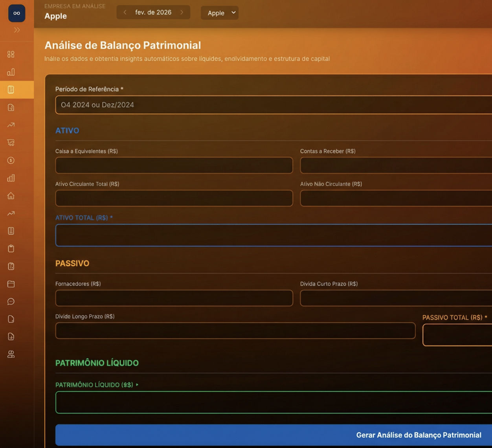The height and width of the screenshot is (448, 492).
Task: Open the blank file icon below chat bubble
Action: pyautogui.click(x=11, y=319)
